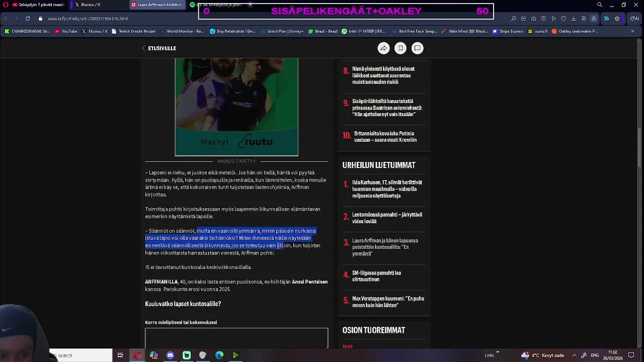The width and height of the screenshot is (644, 362).
Task: Open OGMIKEDIMANE Str... bookmark
Action: [x=27, y=31]
